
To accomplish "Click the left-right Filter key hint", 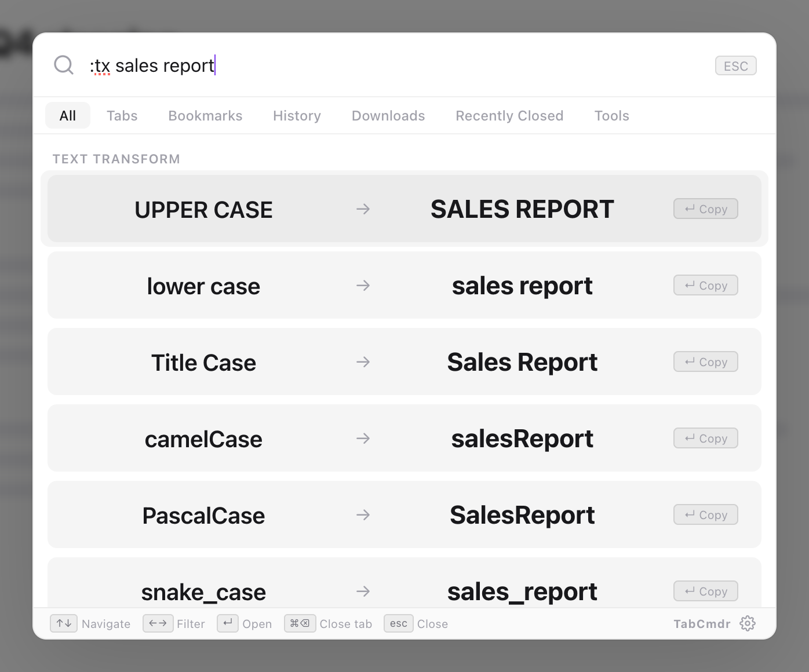I will click(158, 623).
